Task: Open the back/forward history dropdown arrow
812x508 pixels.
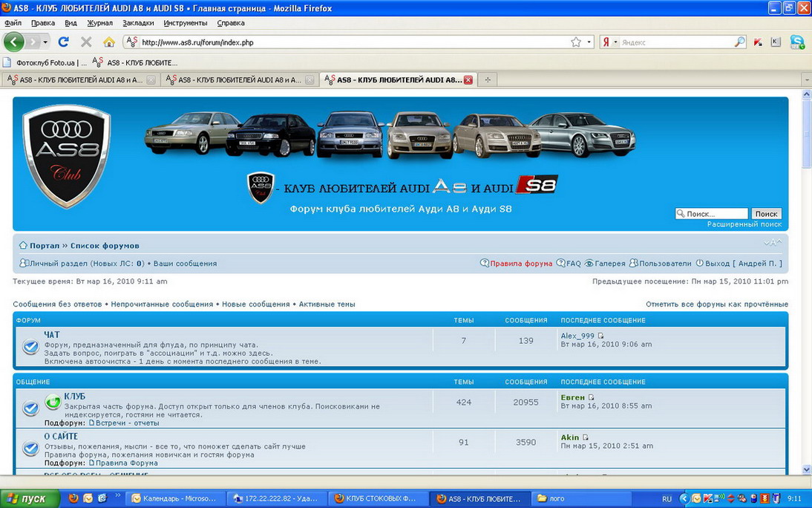Action: tap(45, 42)
